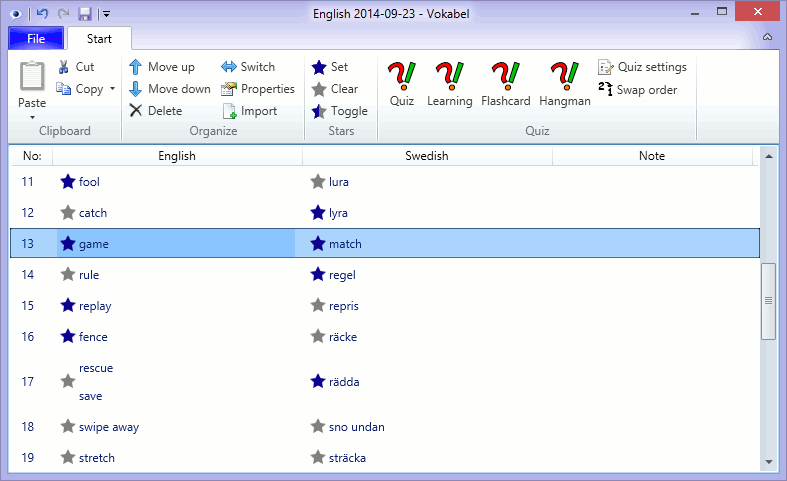Move the selected word up
787x481 pixels.
click(x=162, y=67)
